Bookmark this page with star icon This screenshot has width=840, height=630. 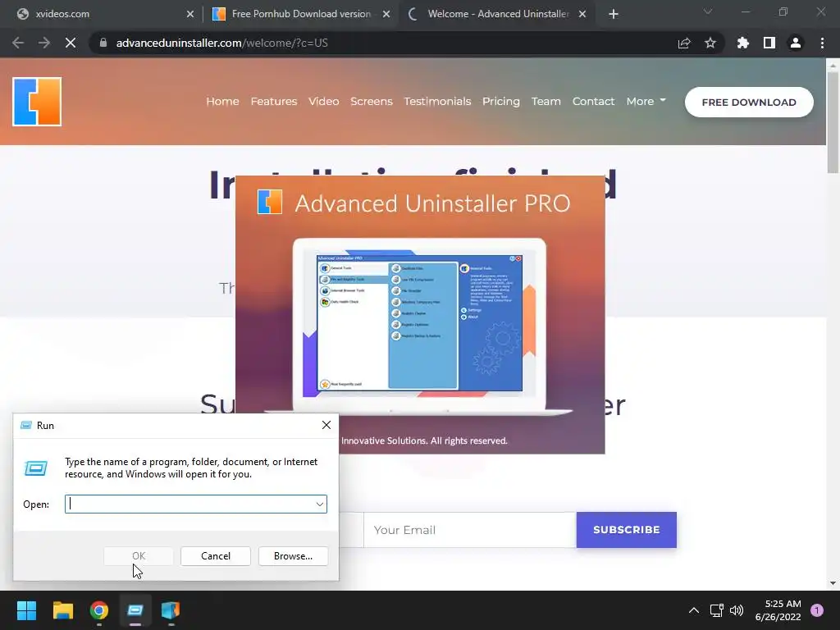click(710, 43)
